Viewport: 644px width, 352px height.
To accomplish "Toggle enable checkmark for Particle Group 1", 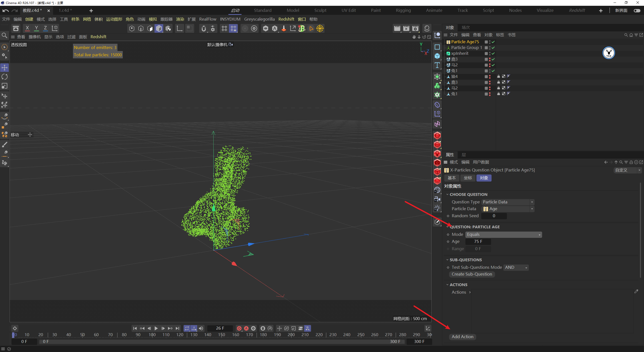I will click(x=493, y=48).
